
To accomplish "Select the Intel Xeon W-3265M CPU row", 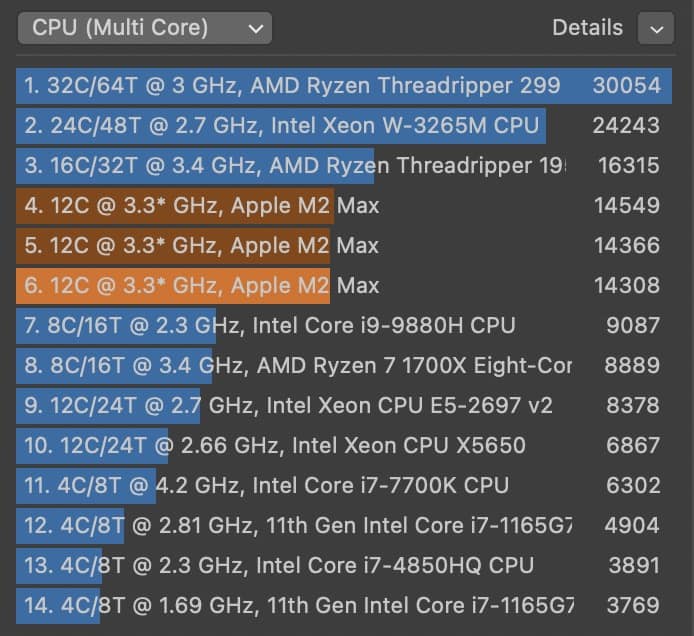I will point(344,126).
